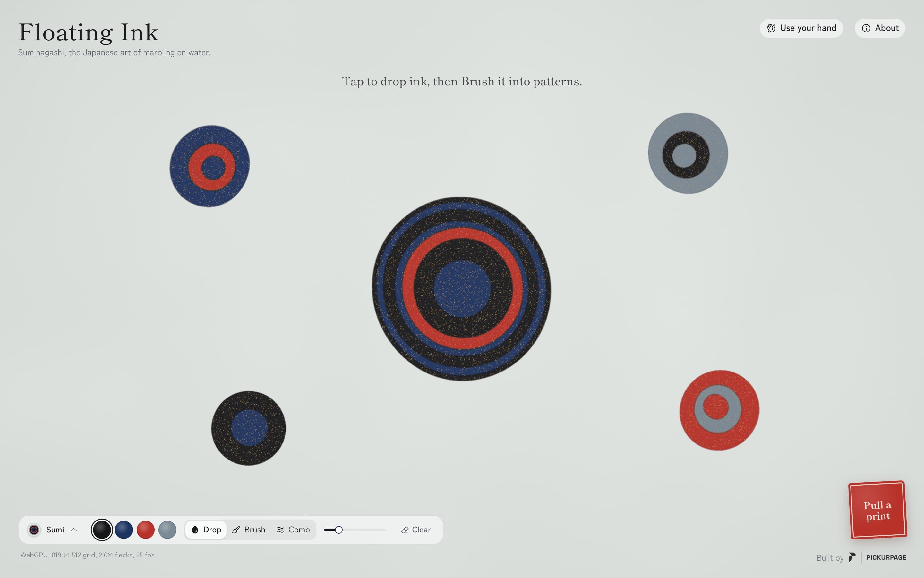Click the WebGPU grid stats text

pyautogui.click(x=88, y=555)
